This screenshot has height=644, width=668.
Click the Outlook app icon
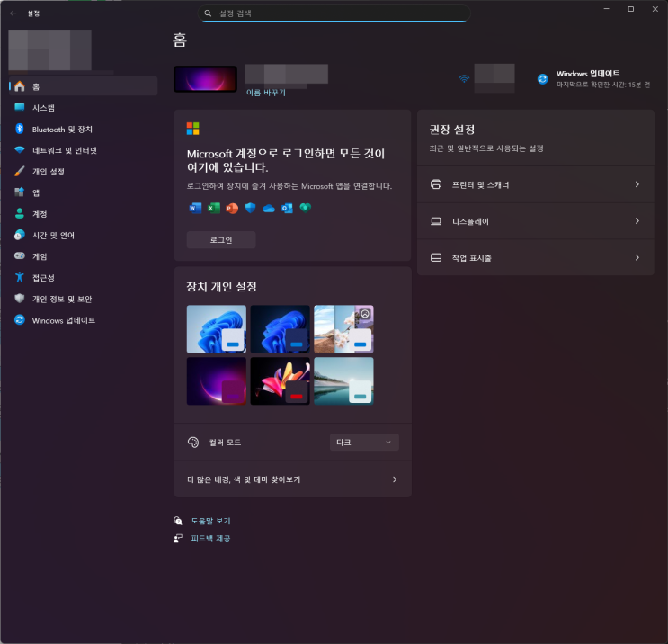coord(287,208)
